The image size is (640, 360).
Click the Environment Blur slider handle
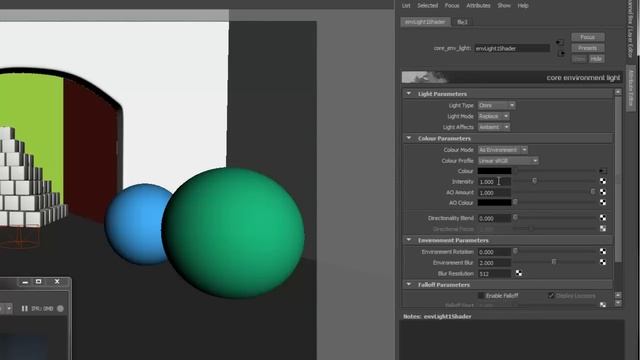[x=554, y=262]
